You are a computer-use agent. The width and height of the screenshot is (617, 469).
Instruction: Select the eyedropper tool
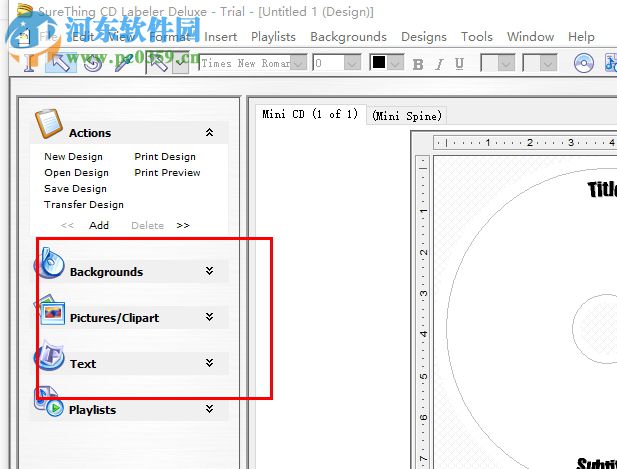124,63
